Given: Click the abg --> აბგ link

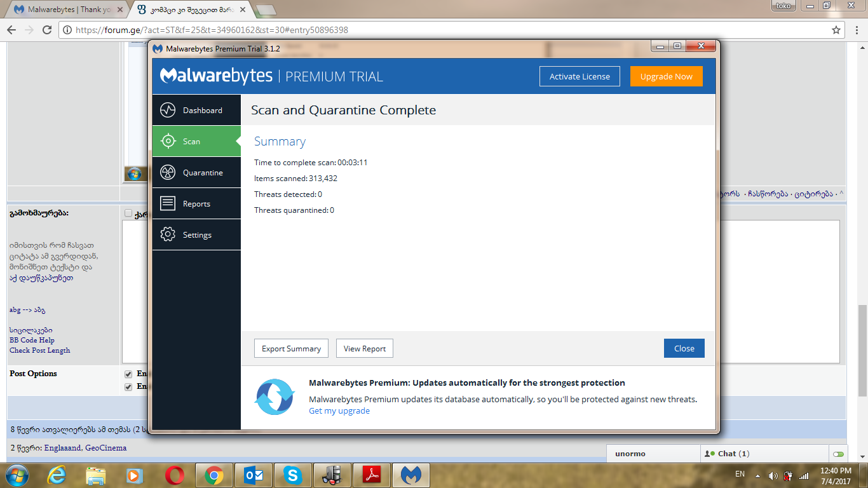Looking at the screenshot, I should pyautogui.click(x=27, y=310).
